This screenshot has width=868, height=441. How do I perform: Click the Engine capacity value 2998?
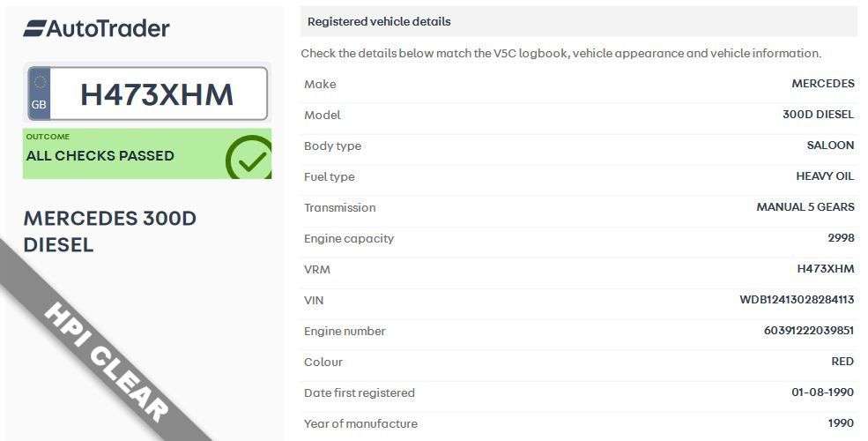pos(841,238)
